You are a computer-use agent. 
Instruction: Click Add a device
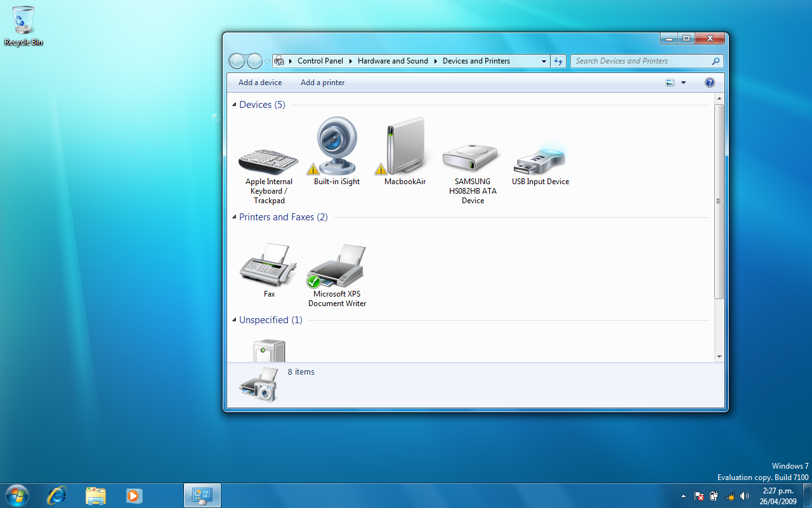pos(260,83)
